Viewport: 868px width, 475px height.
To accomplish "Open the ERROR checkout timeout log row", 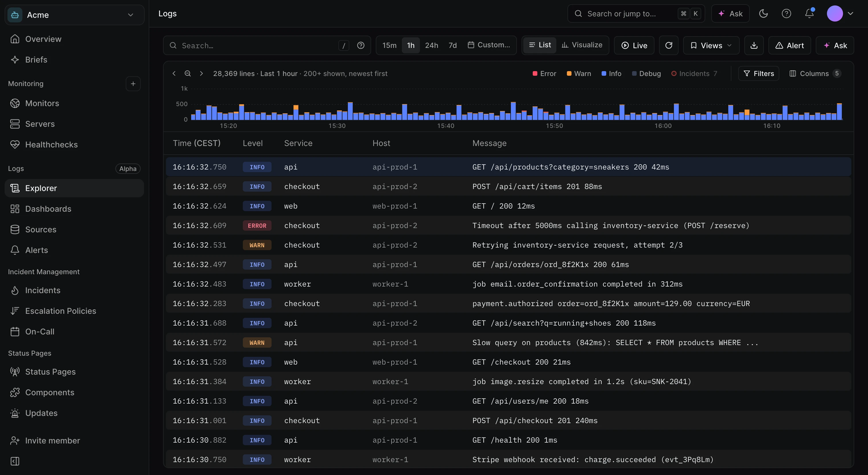I will (508, 225).
